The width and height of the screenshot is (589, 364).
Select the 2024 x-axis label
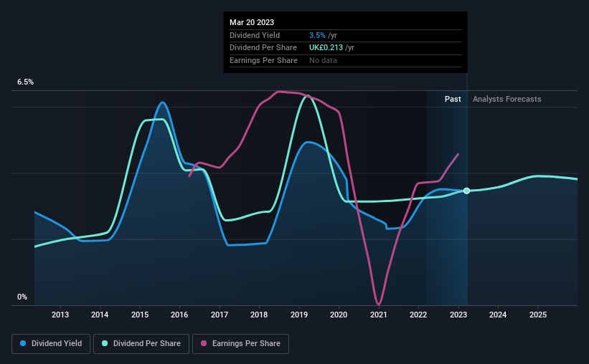pos(498,315)
